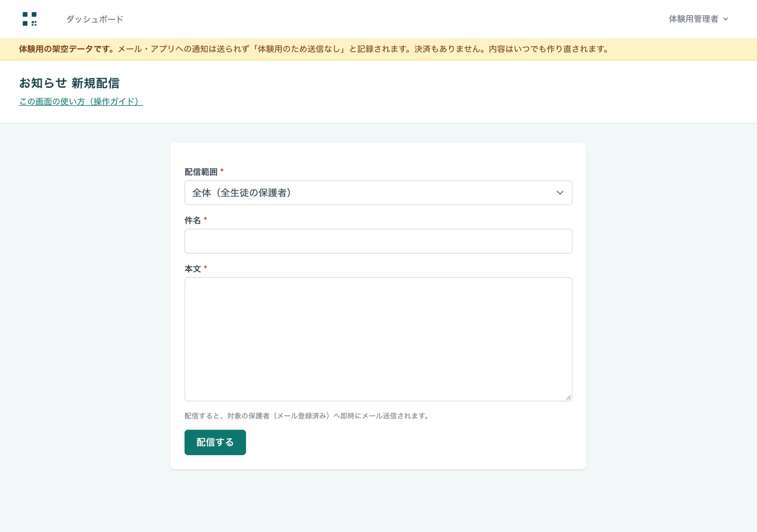Click the 件名 field label
Screen dimensions: 757x532
[x=193, y=220]
